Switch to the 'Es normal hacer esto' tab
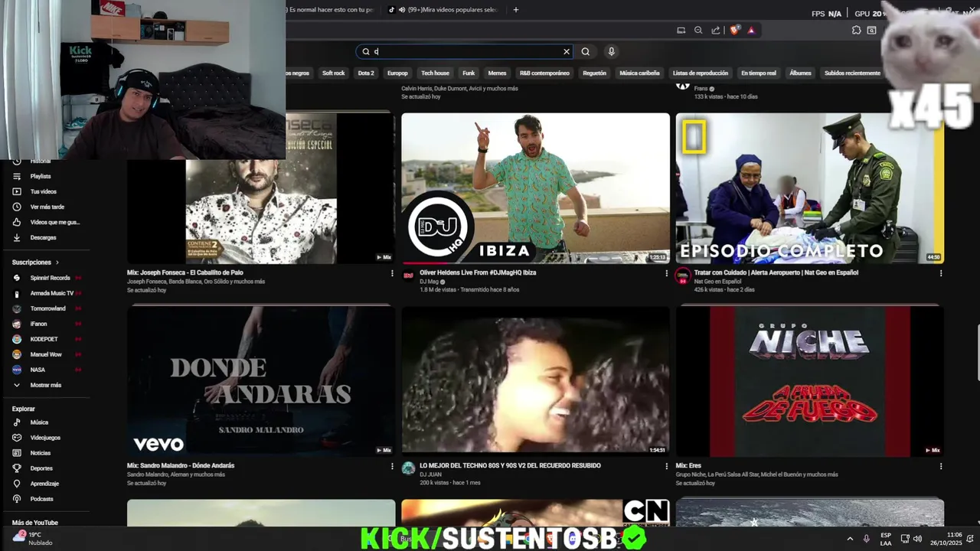 click(x=329, y=10)
